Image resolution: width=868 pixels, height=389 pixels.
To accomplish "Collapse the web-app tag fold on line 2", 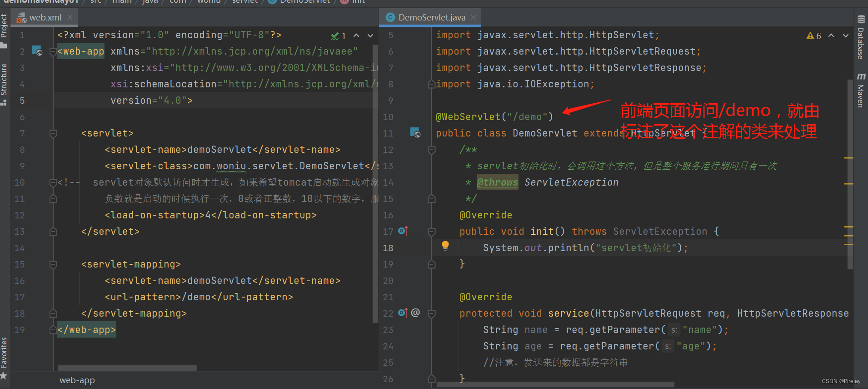I will coord(53,51).
